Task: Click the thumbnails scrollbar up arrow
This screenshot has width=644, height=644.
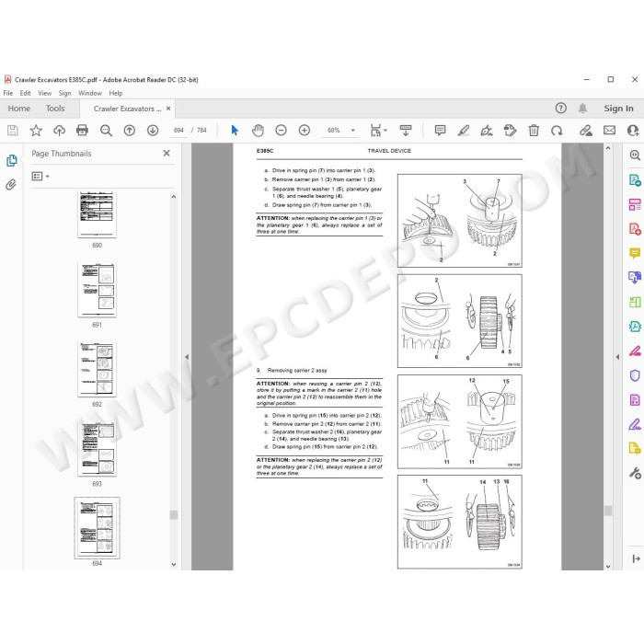Action: tap(174, 197)
